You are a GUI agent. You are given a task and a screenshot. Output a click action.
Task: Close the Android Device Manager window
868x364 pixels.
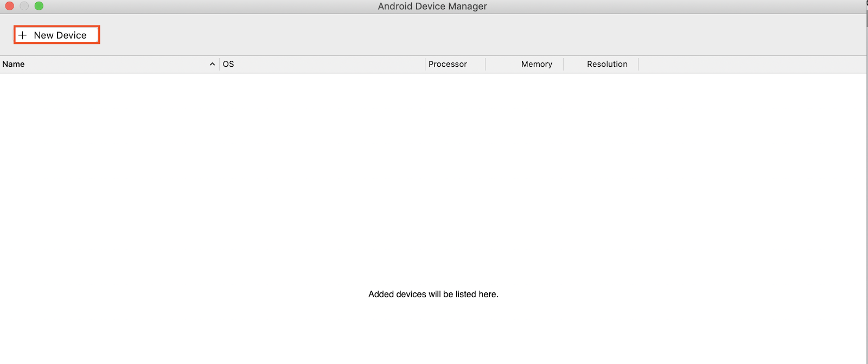click(x=9, y=6)
